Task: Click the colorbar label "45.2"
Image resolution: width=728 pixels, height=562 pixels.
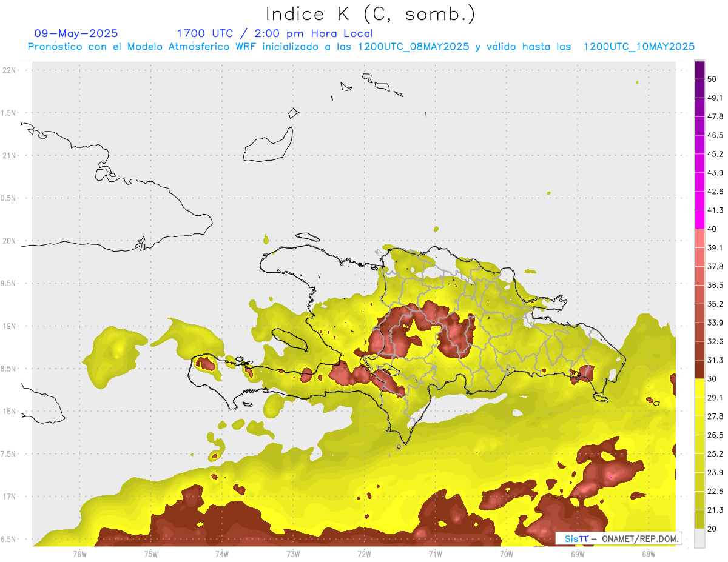Action: tap(715, 154)
